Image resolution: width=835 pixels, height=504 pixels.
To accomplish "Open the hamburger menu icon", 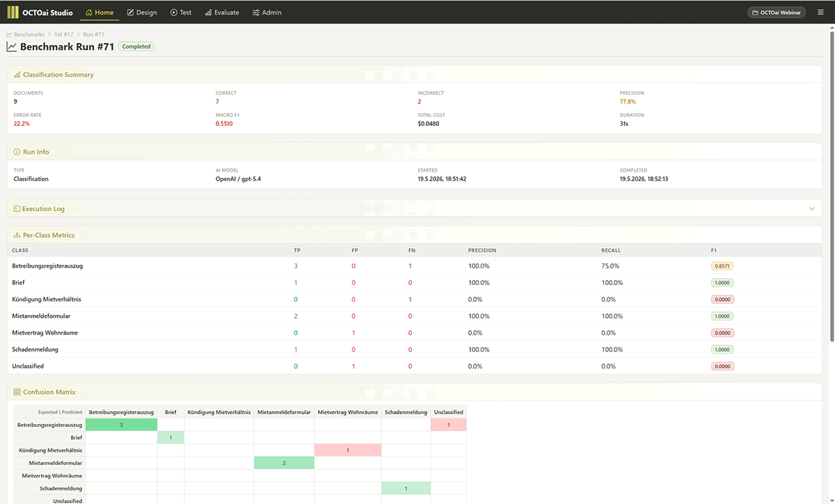I will 821,13.
